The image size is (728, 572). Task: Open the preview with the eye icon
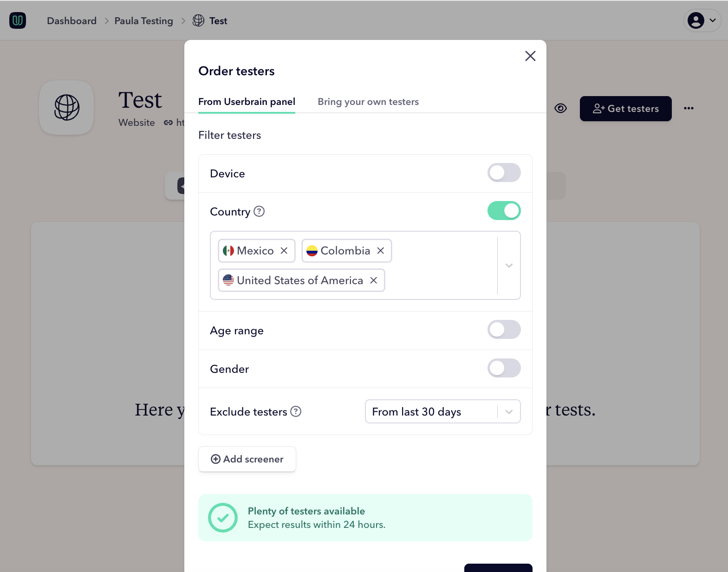560,108
